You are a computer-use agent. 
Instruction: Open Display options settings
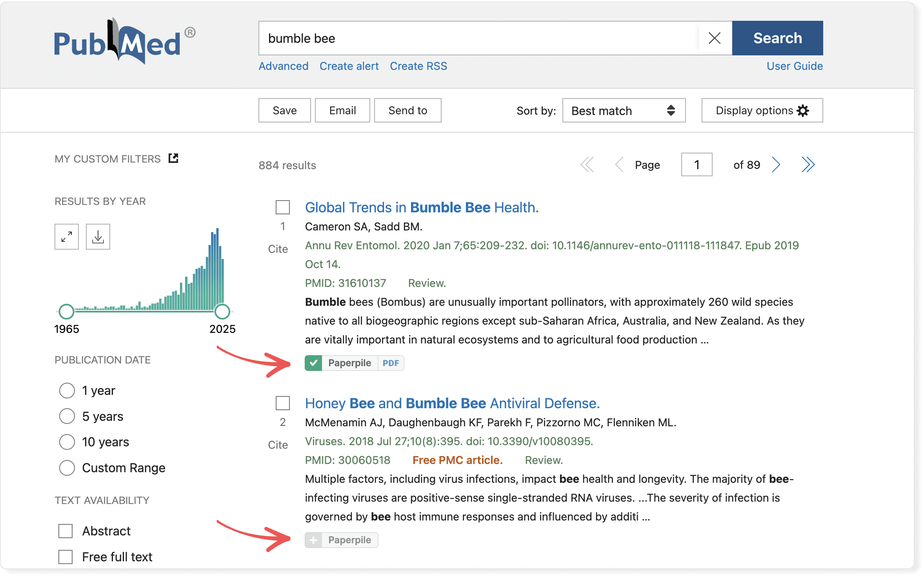(x=762, y=111)
